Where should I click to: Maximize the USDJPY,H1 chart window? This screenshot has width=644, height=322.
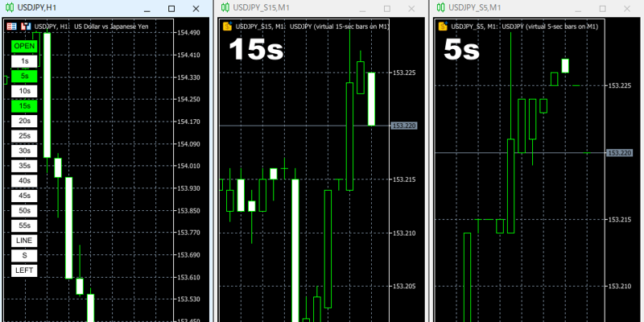pos(173,7)
